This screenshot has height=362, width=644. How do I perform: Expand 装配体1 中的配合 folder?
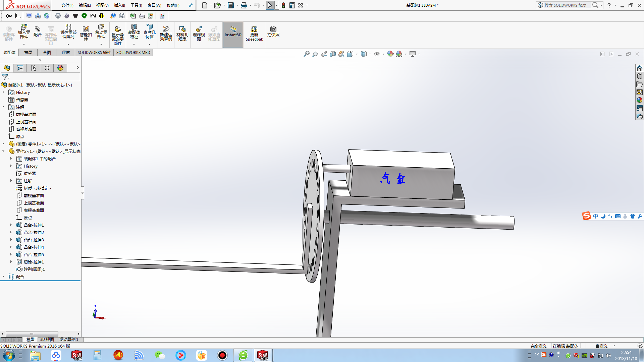(11, 159)
